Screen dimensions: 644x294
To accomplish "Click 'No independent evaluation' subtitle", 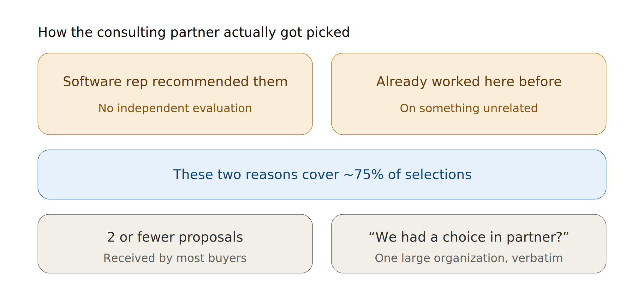I will coord(175,108).
